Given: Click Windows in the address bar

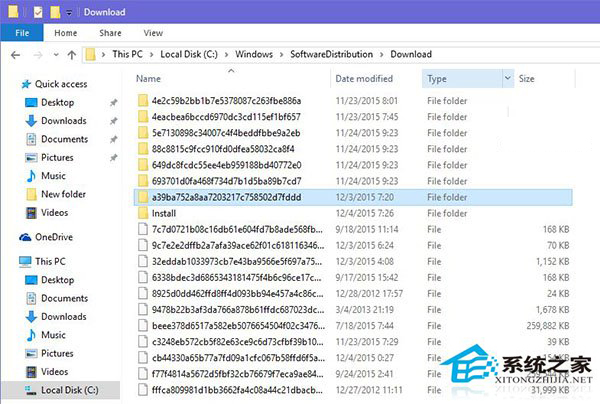Looking at the screenshot, I should coord(254,54).
